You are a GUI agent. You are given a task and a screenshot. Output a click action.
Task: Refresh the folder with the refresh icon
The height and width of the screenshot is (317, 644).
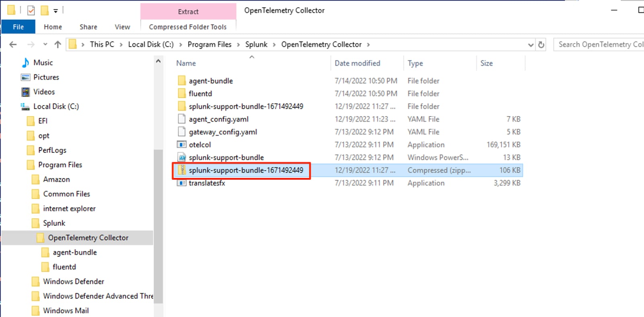click(541, 45)
